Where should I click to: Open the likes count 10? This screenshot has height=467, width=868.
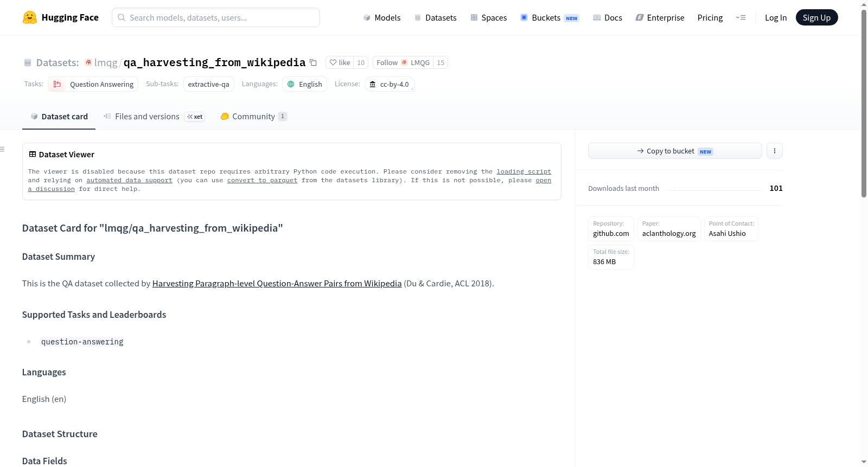tap(361, 62)
